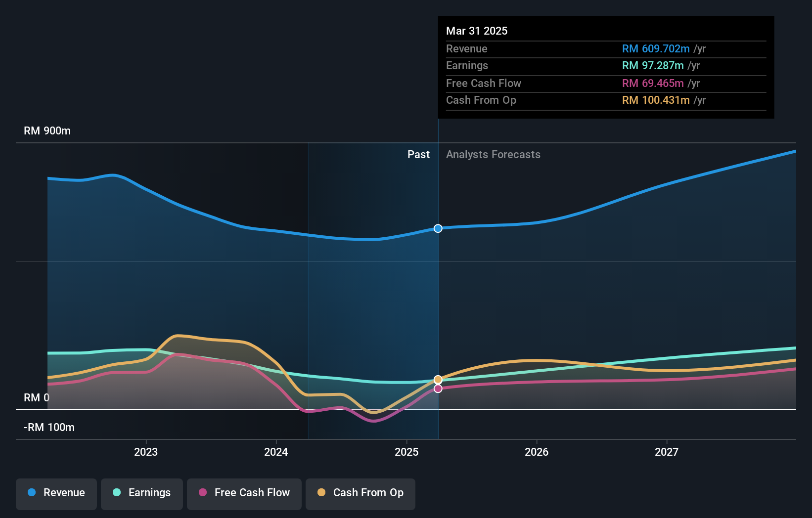Click the Mar 31 2025 tooltip date
Screen dimensions: 812x518
tap(477, 31)
